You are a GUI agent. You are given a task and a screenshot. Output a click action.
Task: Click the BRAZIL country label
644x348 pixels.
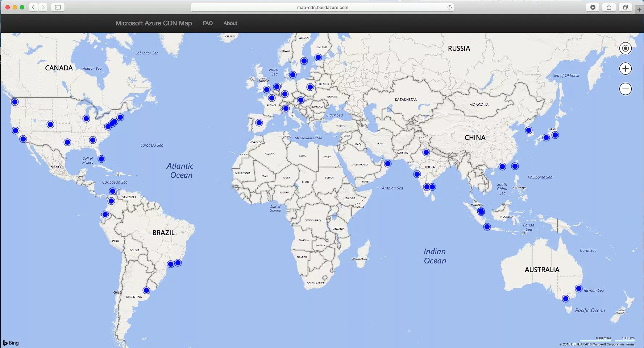163,233
